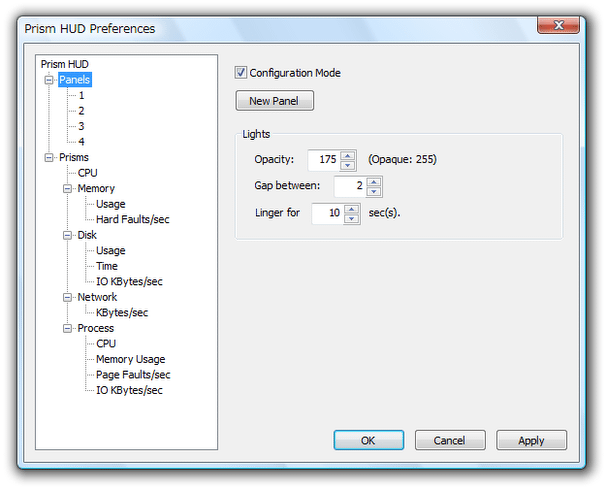Screen dimensions: 607x490
Task: Select Hard Faults/sec under Memory
Action: (x=133, y=219)
